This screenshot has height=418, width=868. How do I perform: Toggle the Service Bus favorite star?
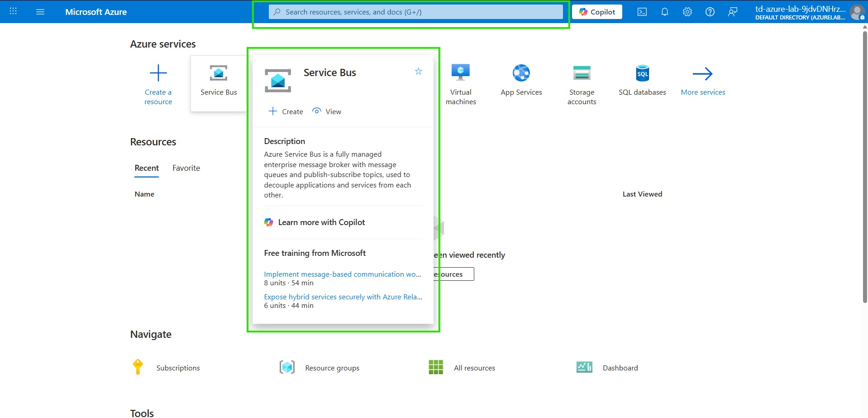[x=418, y=71]
